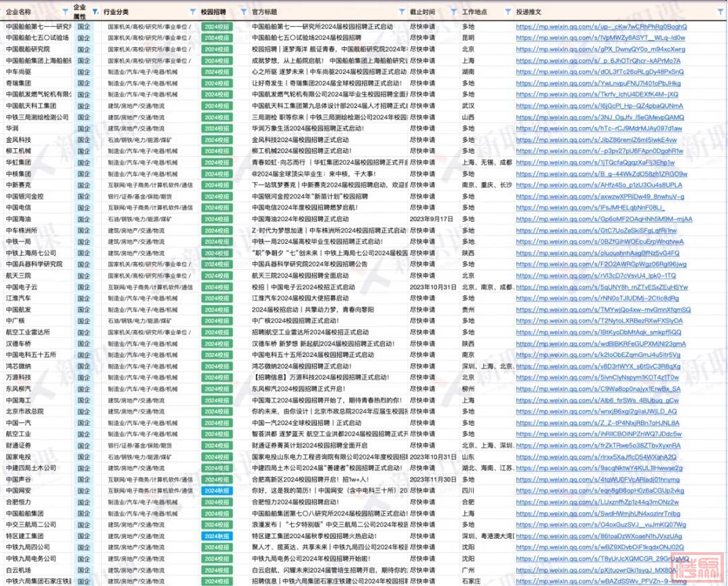Click the 2024校招 tag in 中核集团 row
728x586 pixels.
coord(217,174)
